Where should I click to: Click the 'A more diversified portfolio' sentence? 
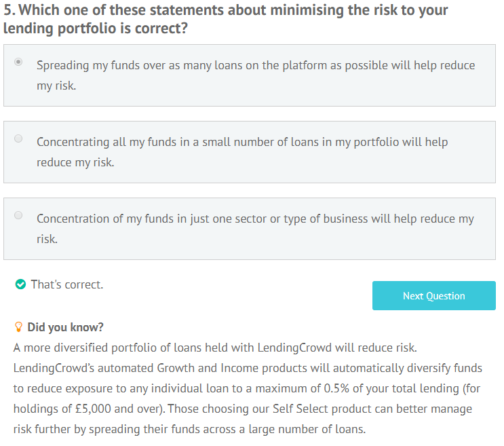click(215, 348)
